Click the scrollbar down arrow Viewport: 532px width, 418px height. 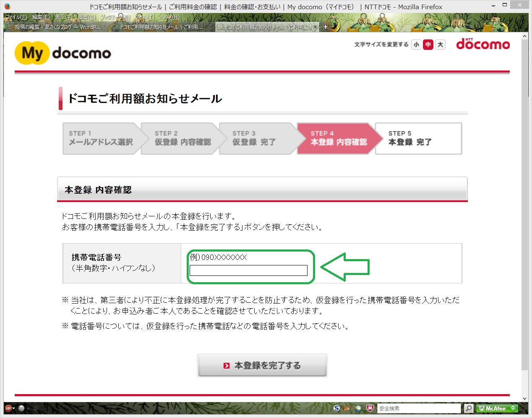[525, 398]
